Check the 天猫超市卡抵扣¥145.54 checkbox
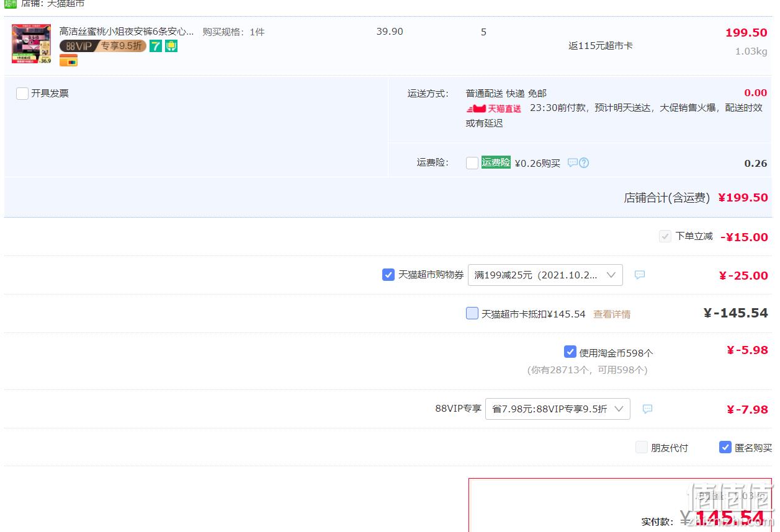Viewport: 780px width, 532px height. point(472,313)
